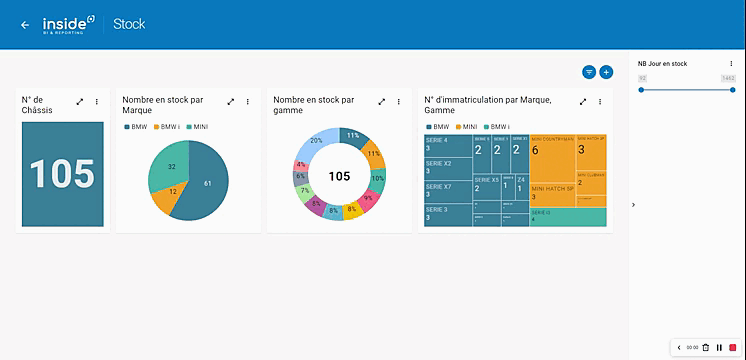Image resolution: width=746 pixels, height=360 pixels.
Task: Click the NB Jour en stock slider track
Action: (687, 90)
